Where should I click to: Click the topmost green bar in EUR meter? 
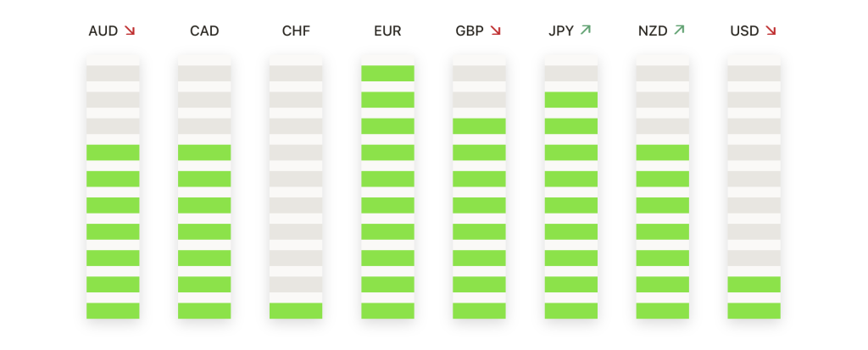(x=387, y=73)
